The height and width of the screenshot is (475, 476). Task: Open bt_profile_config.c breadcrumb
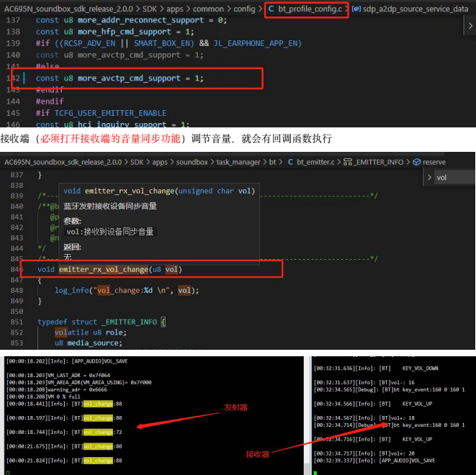coord(310,9)
